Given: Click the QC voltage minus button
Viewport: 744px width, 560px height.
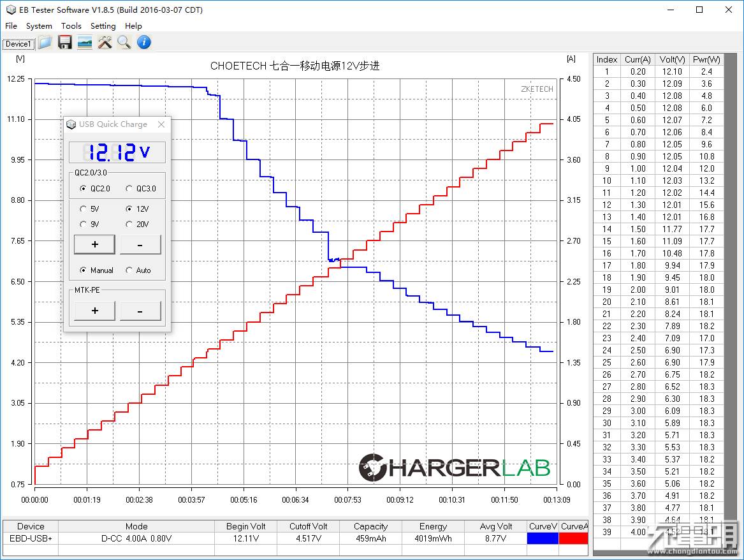Looking at the screenshot, I should click(x=140, y=244).
